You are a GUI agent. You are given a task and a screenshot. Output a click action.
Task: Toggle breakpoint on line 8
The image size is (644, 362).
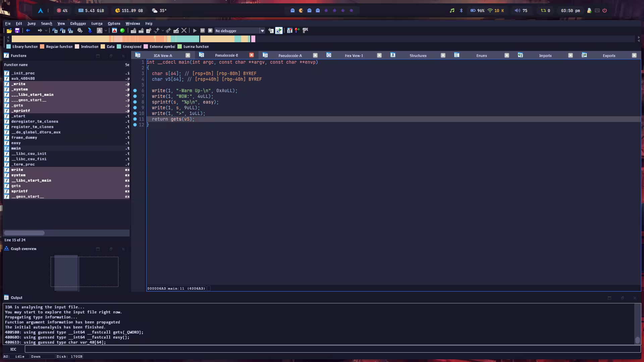135,102
